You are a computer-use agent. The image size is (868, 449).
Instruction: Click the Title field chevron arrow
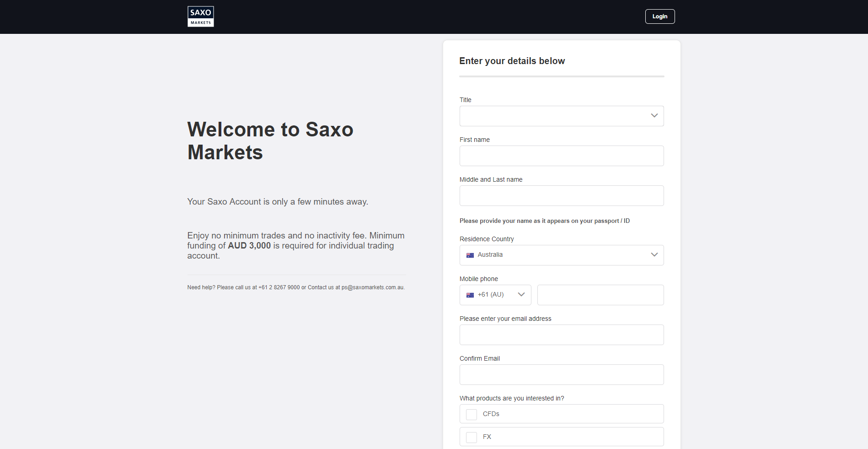point(654,116)
